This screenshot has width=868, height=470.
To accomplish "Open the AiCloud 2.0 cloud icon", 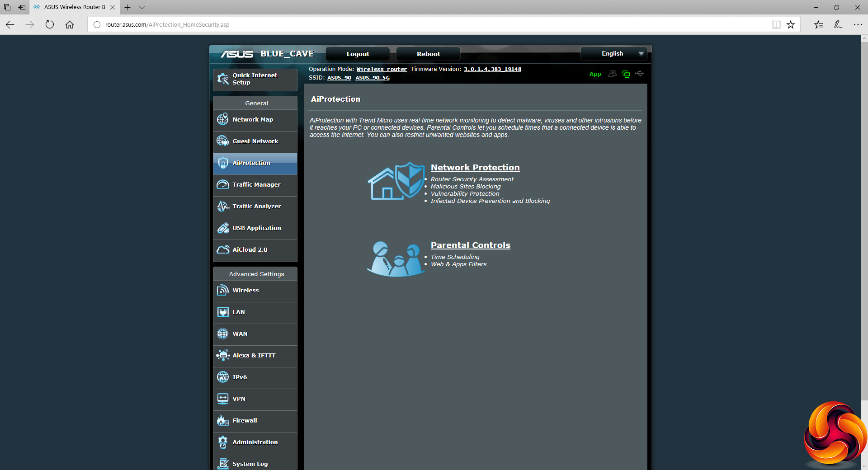I will point(223,249).
